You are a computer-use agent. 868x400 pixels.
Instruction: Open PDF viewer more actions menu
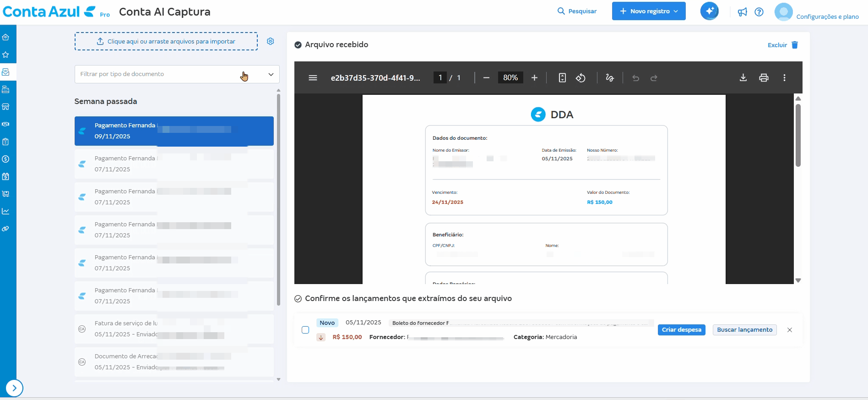pos(784,78)
